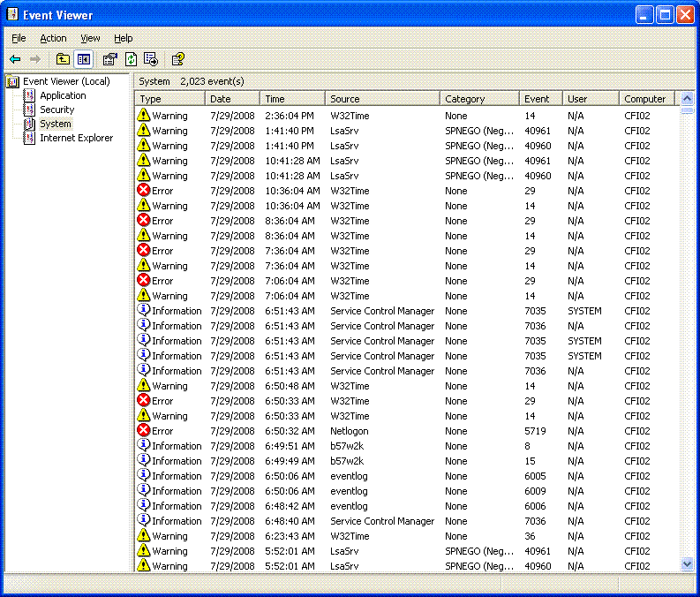This screenshot has height=597, width=700.
Task: Click the Back arrow toolbar icon
Action: 15,59
